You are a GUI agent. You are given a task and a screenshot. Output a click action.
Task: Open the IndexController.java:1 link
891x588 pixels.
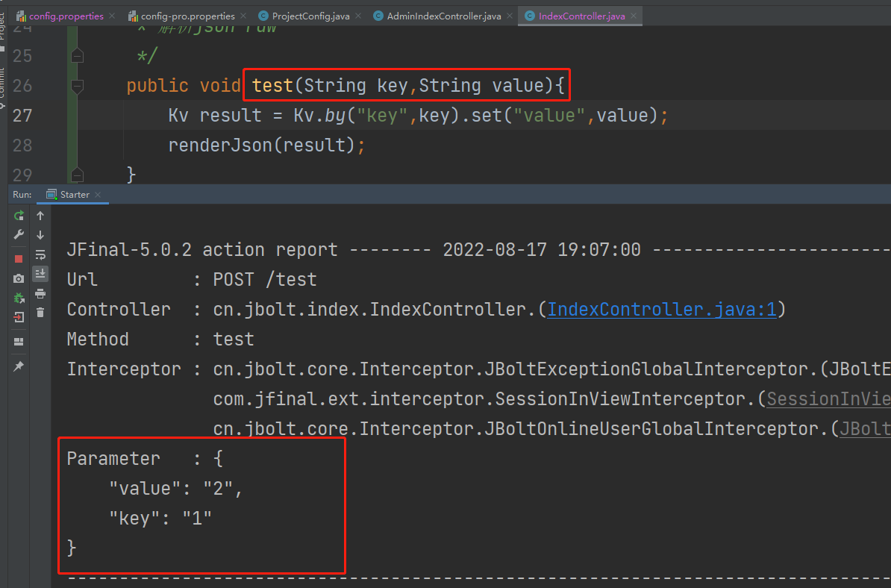pos(661,309)
